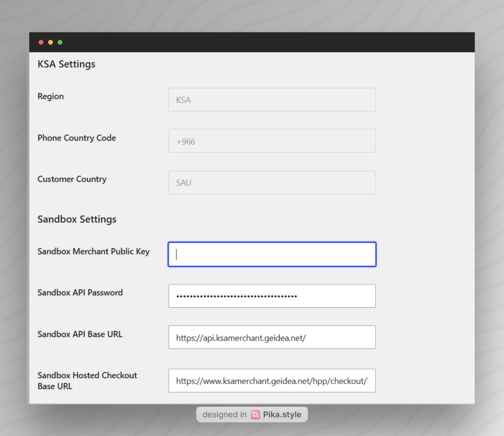
Task: Click the Region field showing KSA
Action: (272, 100)
